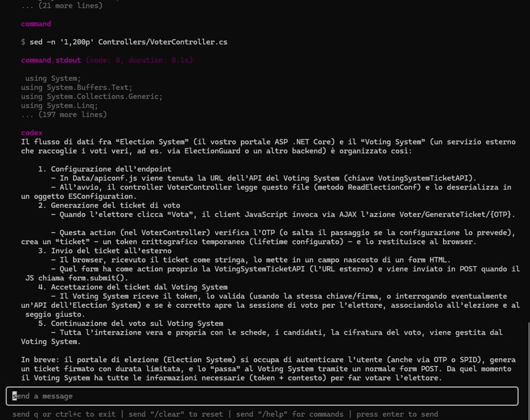Click the pink "command" section label

(36, 24)
